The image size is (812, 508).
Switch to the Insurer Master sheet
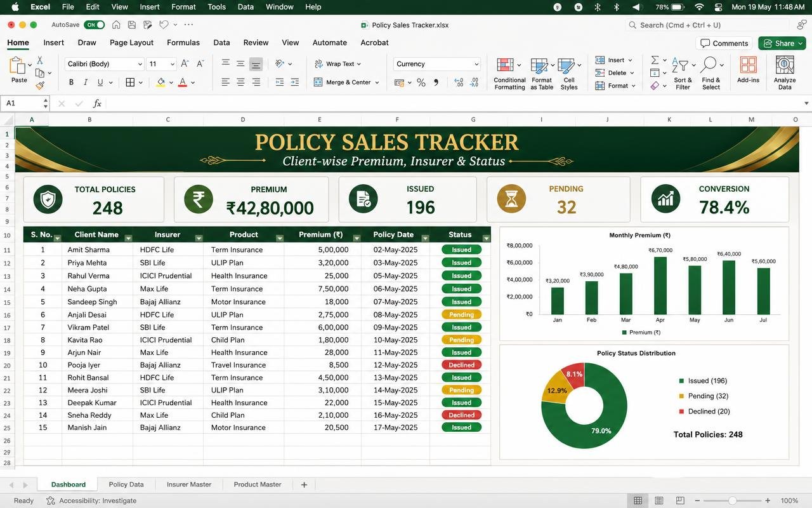189,485
